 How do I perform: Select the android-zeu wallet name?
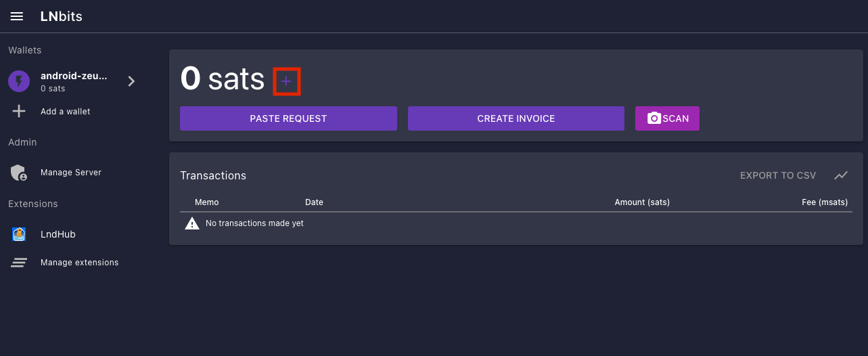pos(74,76)
